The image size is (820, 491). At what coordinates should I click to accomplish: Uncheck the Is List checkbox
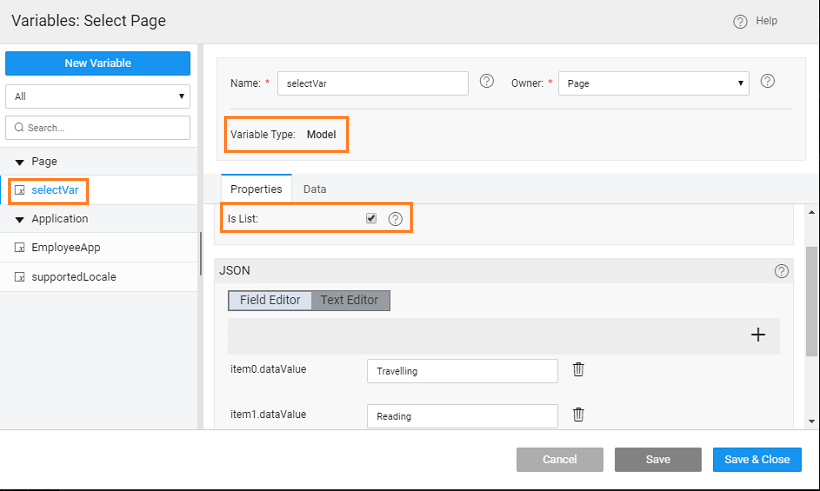tap(371, 218)
